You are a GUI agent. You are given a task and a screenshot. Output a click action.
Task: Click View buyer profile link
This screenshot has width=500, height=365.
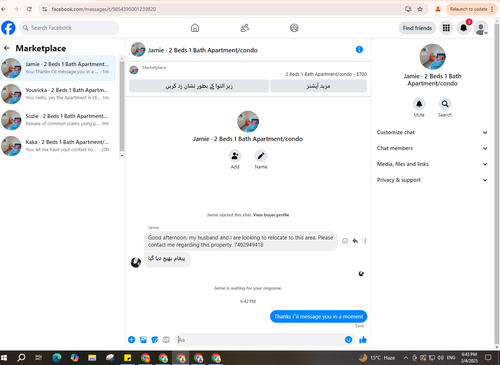pos(271,215)
